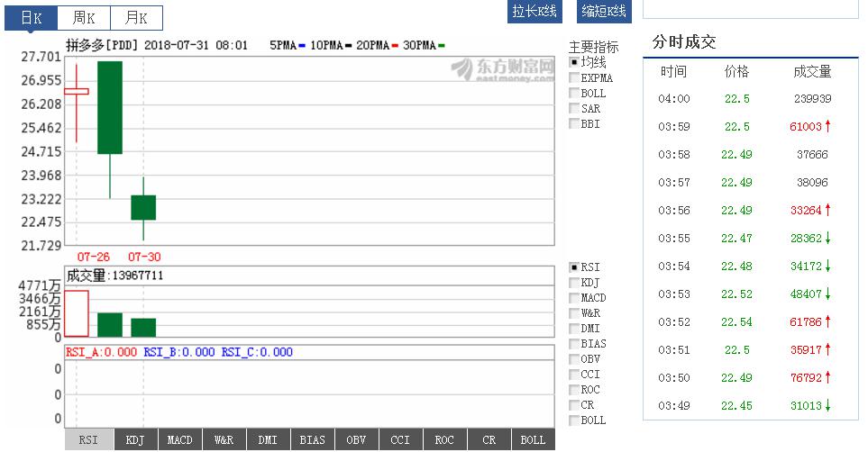Screen dimensions: 868x452
Task: Select the ROC sub-indicator checkbox
Action: click(x=574, y=390)
